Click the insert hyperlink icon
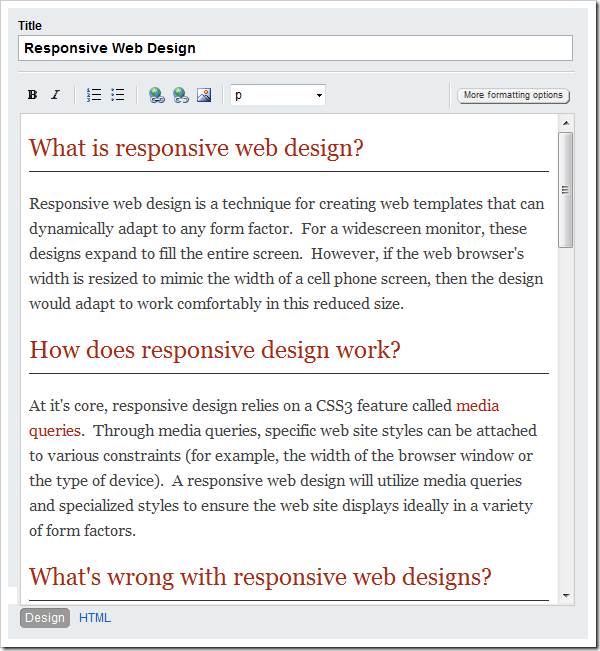 click(157, 95)
